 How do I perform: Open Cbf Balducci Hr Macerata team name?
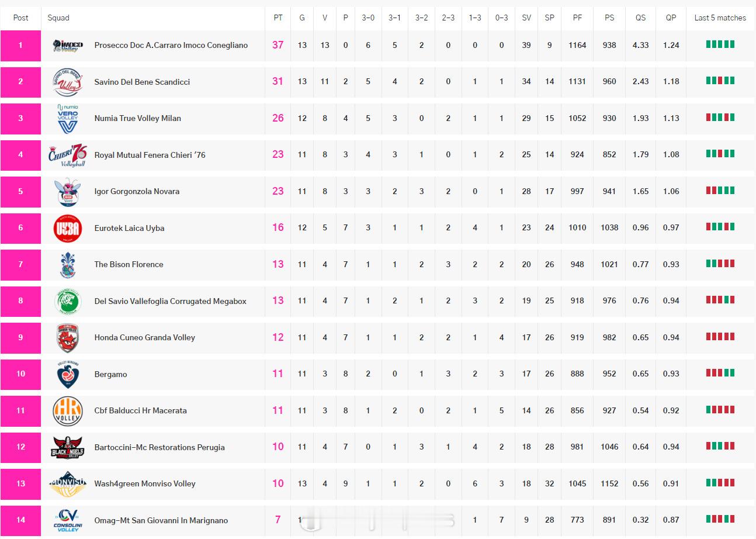tap(141, 411)
